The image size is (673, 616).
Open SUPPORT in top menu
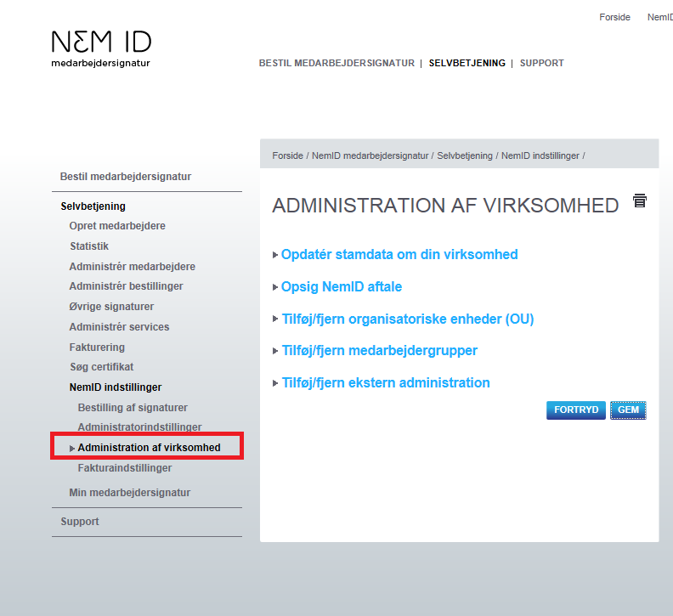click(541, 63)
